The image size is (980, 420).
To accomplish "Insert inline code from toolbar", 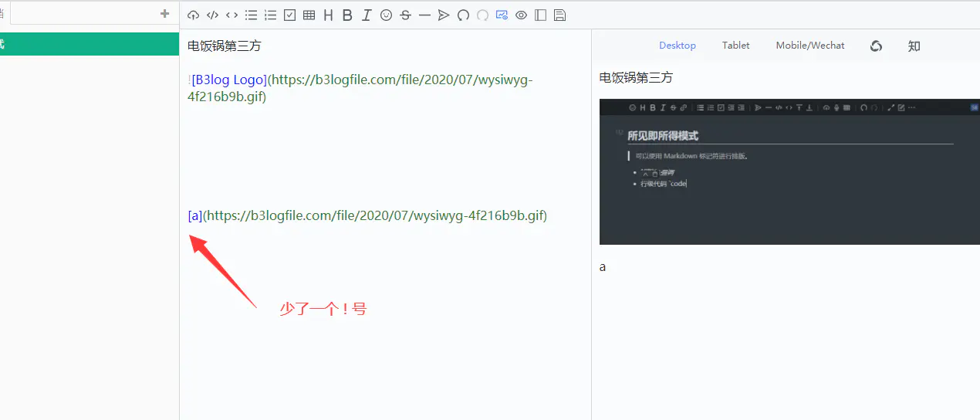I will [x=231, y=15].
